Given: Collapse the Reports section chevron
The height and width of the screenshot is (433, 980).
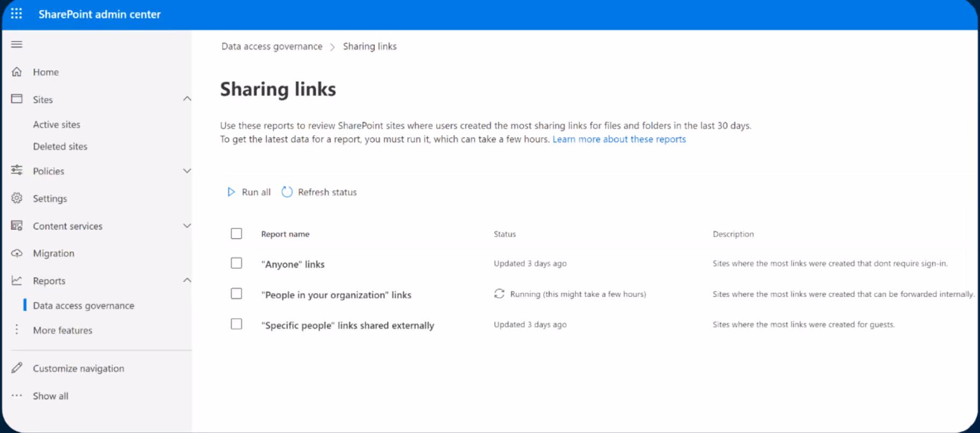Looking at the screenshot, I should click(x=187, y=280).
